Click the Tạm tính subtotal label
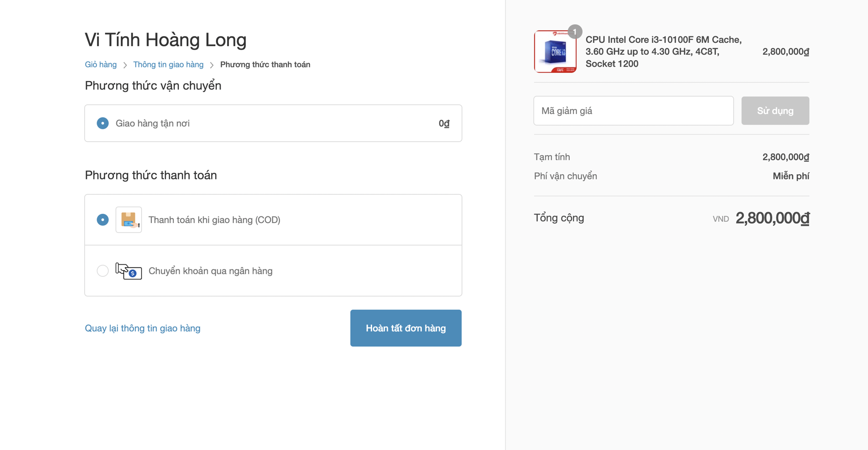The height and width of the screenshot is (450, 868). [x=552, y=157]
